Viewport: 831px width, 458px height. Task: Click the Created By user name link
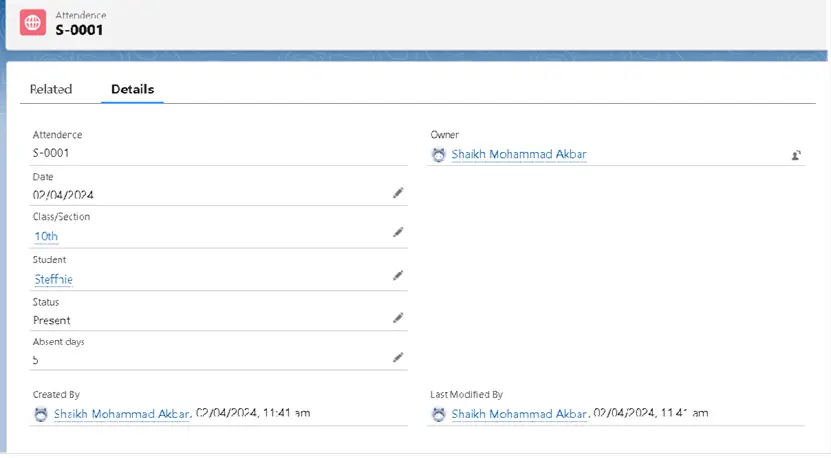coord(121,414)
